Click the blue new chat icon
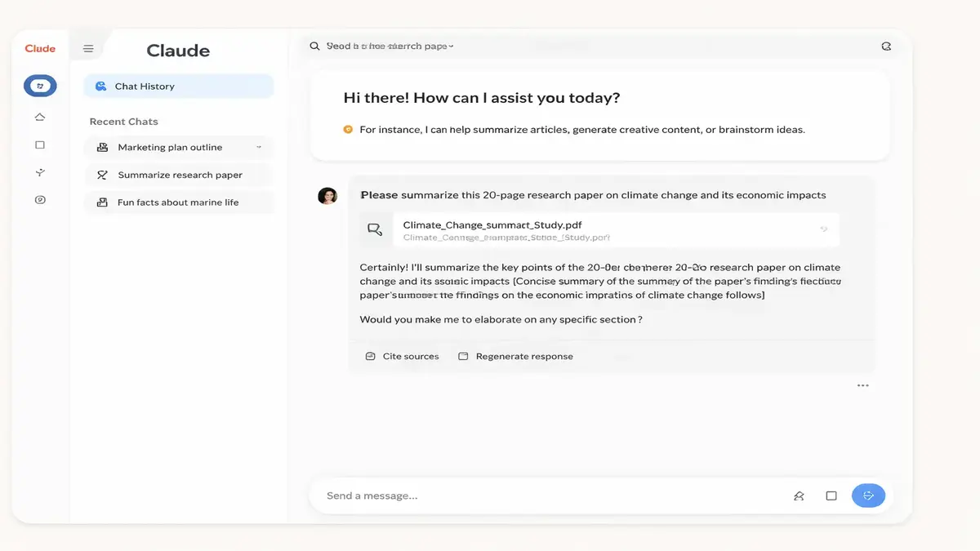980x551 pixels. (x=40, y=85)
